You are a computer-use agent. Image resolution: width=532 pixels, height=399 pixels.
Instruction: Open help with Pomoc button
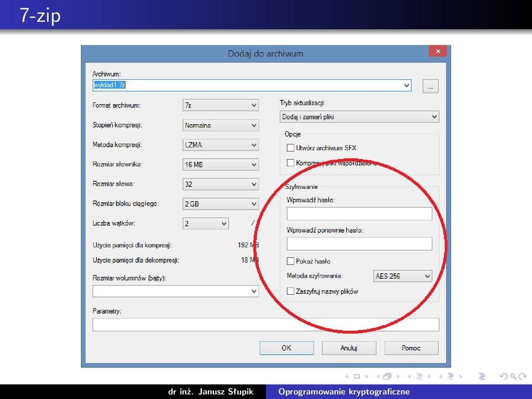[x=412, y=348]
